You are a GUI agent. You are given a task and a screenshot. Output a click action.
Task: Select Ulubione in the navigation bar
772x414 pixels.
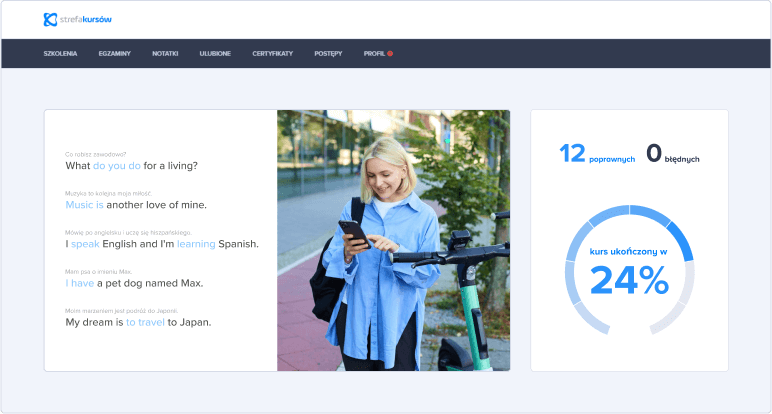[x=215, y=53]
